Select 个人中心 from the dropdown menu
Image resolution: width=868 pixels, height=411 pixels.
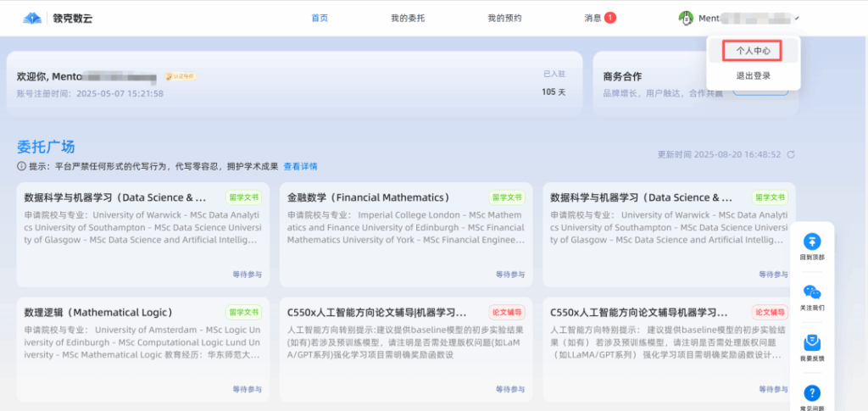pyautogui.click(x=753, y=51)
